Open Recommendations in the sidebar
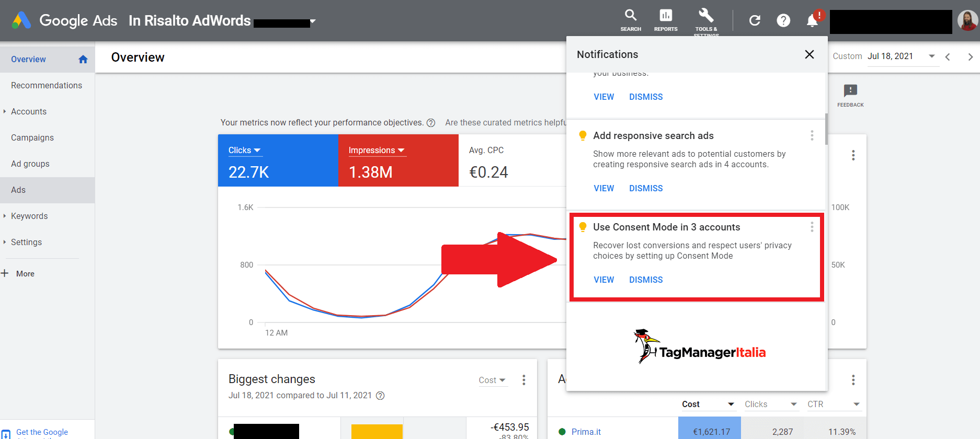This screenshot has width=980, height=439. point(47,85)
